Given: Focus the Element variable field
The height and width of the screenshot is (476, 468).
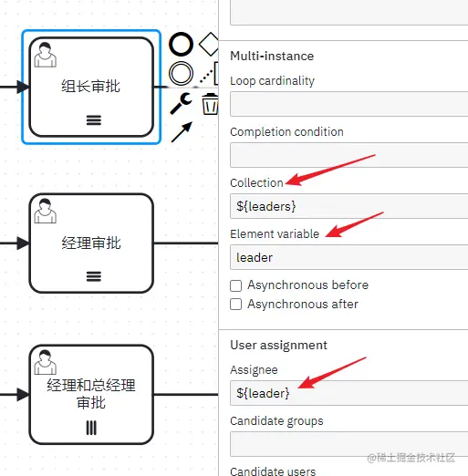Looking at the screenshot, I should coord(349,257).
